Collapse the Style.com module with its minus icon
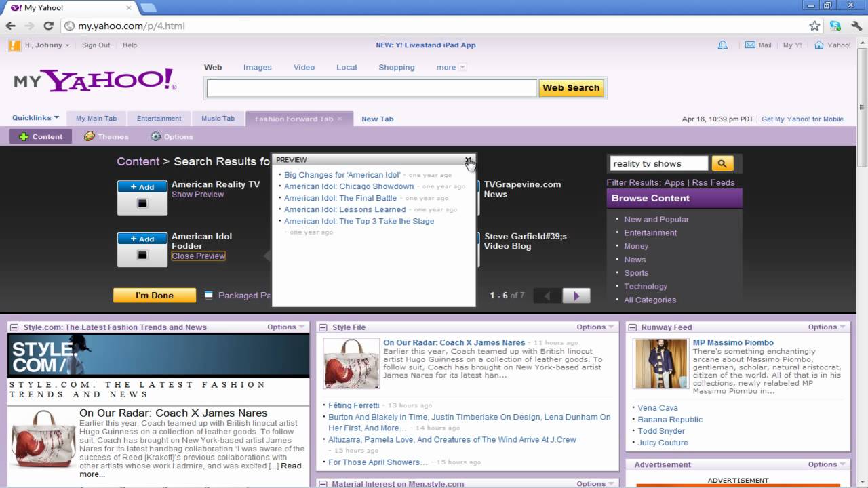The height and width of the screenshot is (488, 868). (14, 327)
